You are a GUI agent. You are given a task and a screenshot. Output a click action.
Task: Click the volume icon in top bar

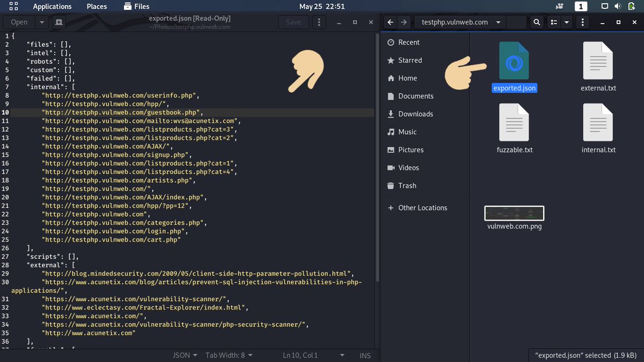coord(617,6)
